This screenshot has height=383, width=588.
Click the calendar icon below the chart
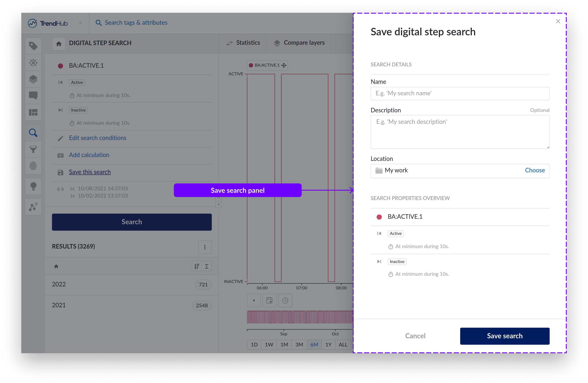tap(269, 300)
